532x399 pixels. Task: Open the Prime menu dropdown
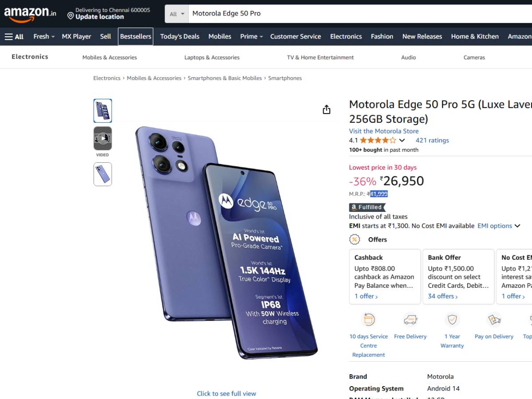[251, 36]
